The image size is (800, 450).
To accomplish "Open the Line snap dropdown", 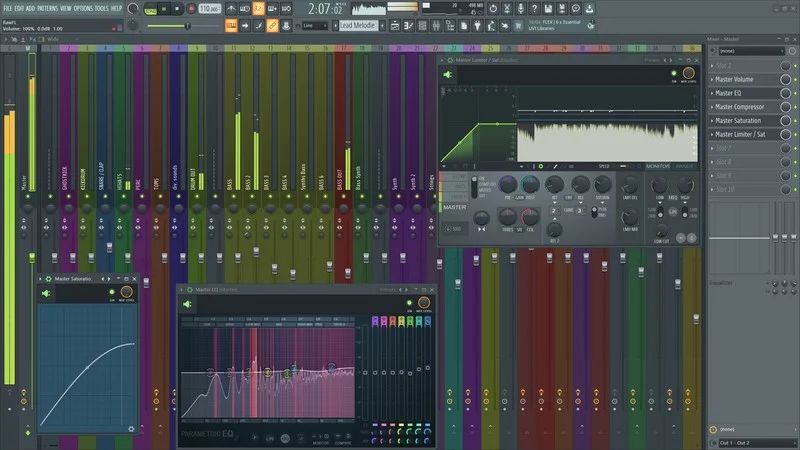I will 314,26.
